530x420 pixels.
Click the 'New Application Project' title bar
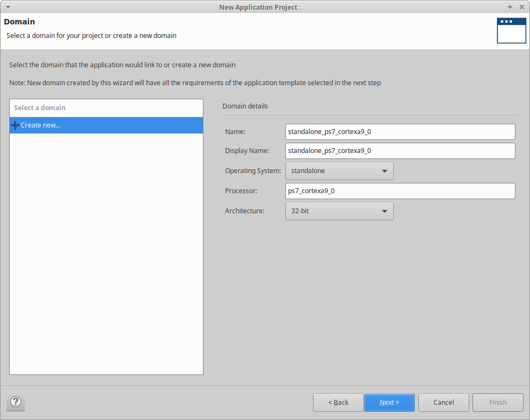click(258, 7)
